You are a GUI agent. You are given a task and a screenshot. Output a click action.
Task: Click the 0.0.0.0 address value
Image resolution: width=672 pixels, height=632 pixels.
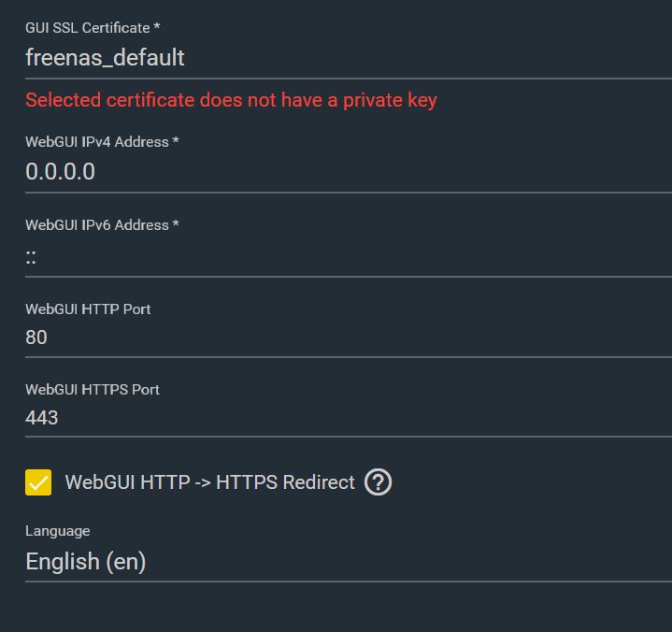coord(60,172)
